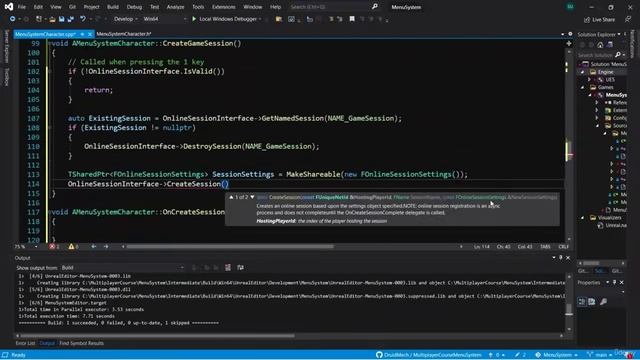This screenshot has height=360, width=640.
Task: Click the Live Share button label
Action: [603, 19]
